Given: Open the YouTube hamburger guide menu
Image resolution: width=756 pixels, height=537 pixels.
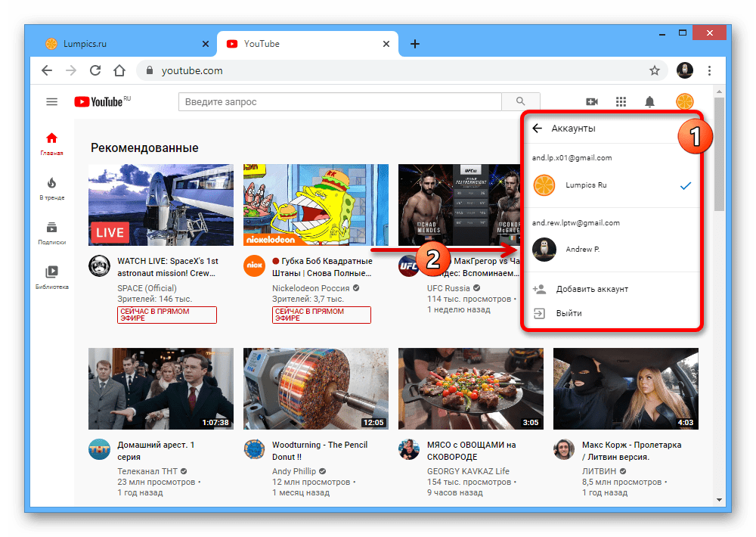Looking at the screenshot, I should coord(51,102).
